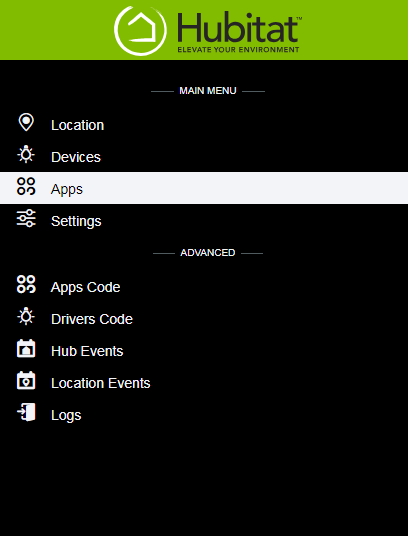The height and width of the screenshot is (536, 408).
Task: Select the highlighted Apps menu entry
Action: [x=204, y=188]
